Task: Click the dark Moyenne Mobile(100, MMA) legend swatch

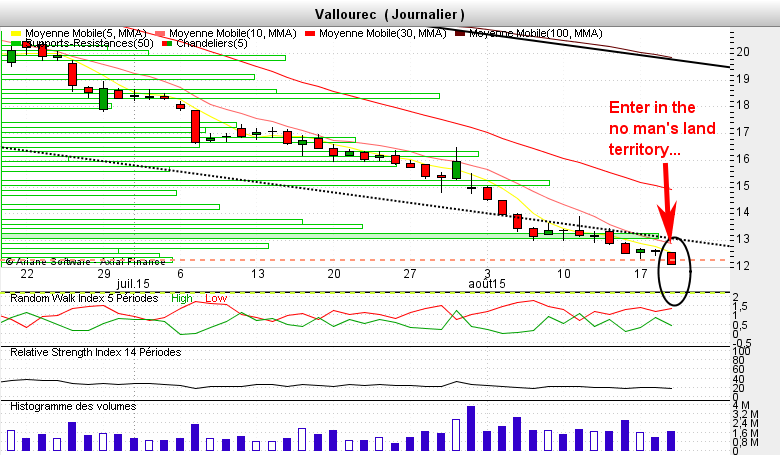Action: pos(460,34)
